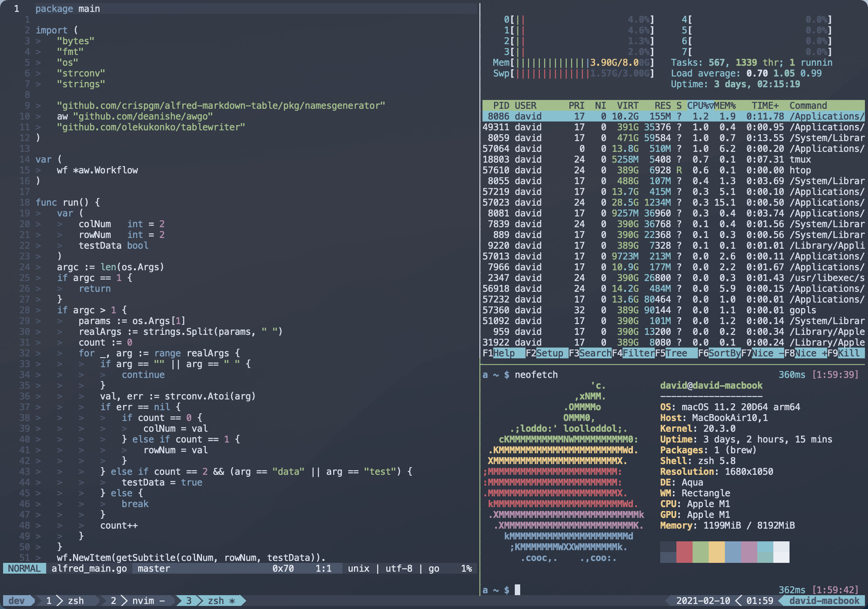Click the master branch label in statusline

154,568
